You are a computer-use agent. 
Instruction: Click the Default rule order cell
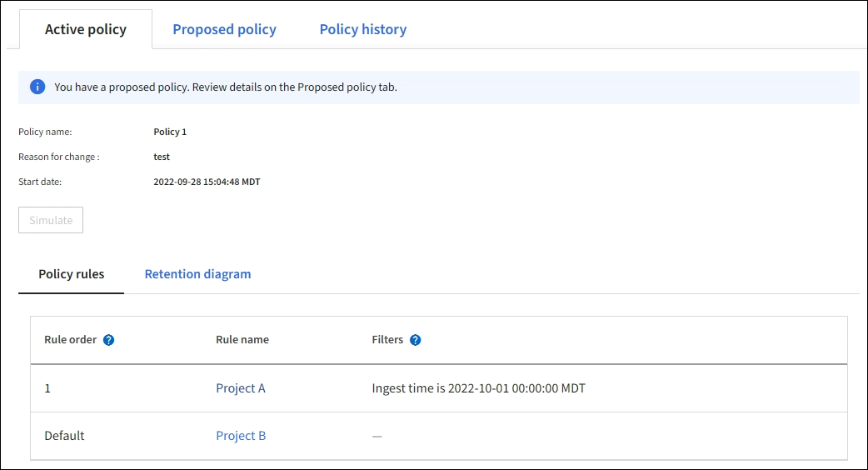click(64, 436)
